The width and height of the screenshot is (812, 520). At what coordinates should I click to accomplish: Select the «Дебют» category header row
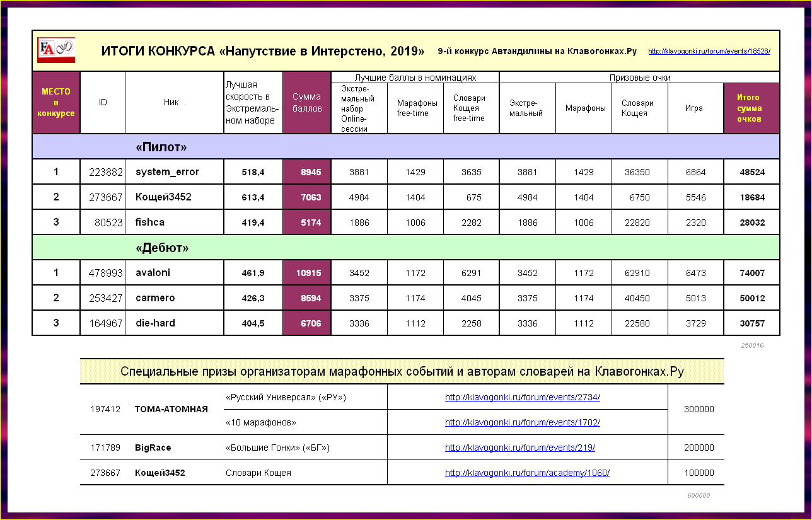click(x=406, y=248)
